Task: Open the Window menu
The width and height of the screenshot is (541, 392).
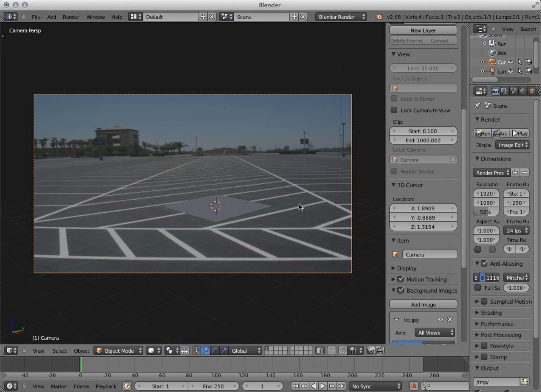Action: click(x=95, y=17)
